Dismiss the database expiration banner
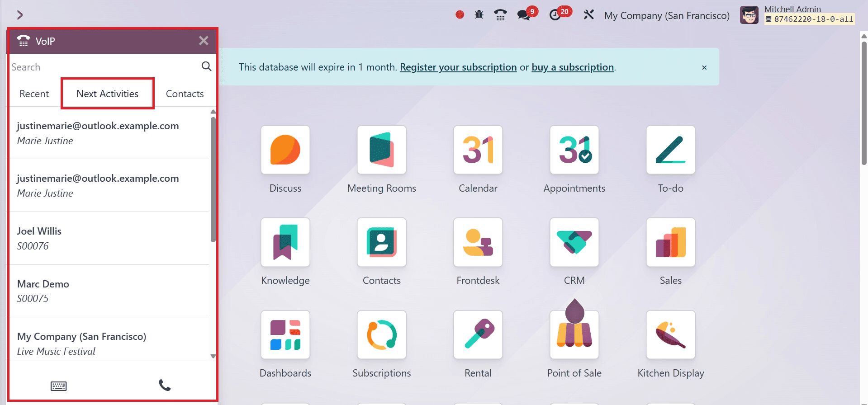Viewport: 868px width, 405px height. (x=704, y=67)
